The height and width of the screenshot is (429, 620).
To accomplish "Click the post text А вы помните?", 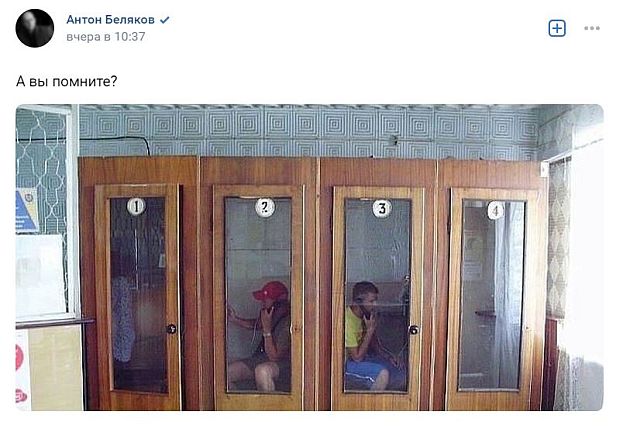I will point(67,81).
